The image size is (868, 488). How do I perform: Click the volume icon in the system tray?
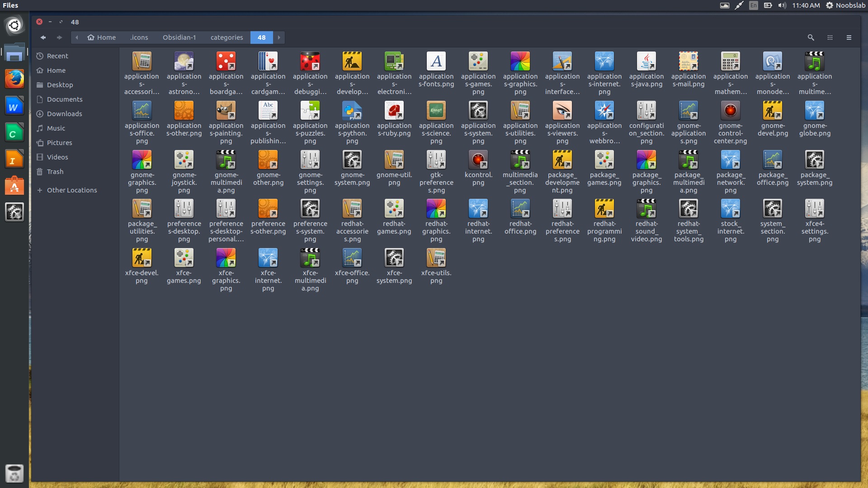(782, 5)
